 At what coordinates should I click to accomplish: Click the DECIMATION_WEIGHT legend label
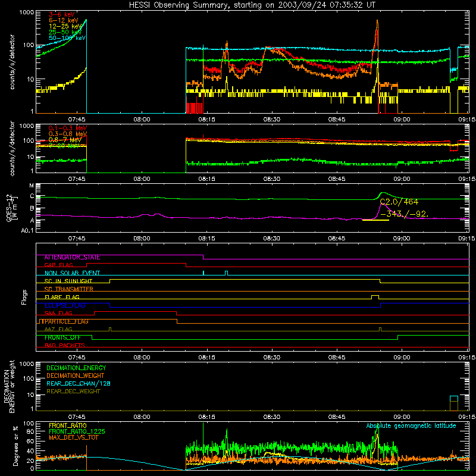pyautogui.click(x=76, y=376)
